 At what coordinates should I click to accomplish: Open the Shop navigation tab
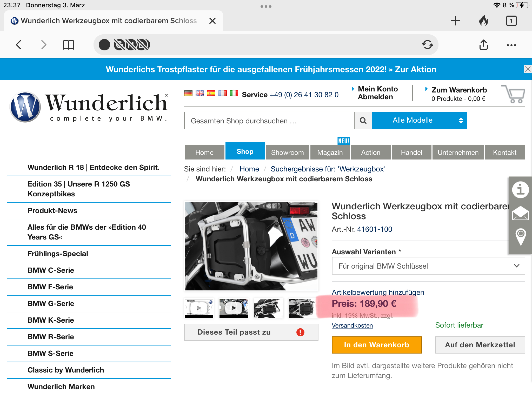coord(245,151)
